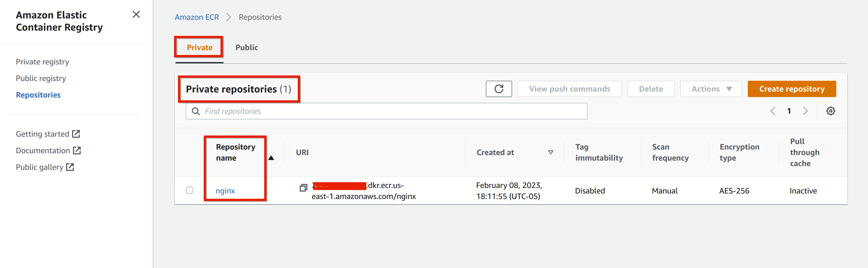Click the Disabled tag immutability value

coord(590,191)
